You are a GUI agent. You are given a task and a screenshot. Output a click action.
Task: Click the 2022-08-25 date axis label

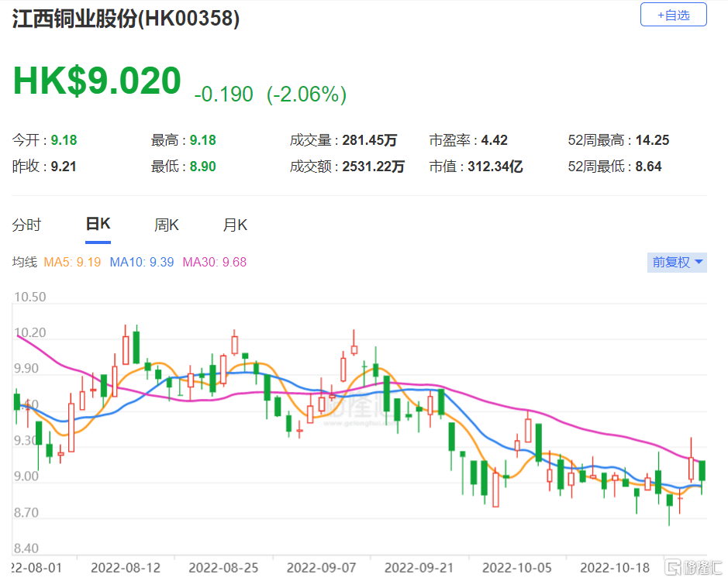pyautogui.click(x=223, y=568)
